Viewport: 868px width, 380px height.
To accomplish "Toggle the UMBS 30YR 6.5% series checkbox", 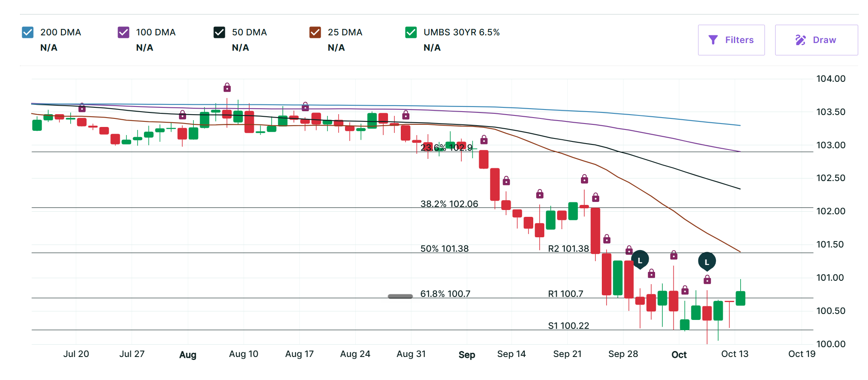I will pos(411,32).
